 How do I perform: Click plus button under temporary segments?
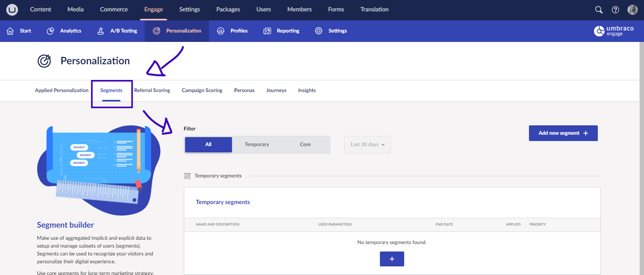click(392, 259)
